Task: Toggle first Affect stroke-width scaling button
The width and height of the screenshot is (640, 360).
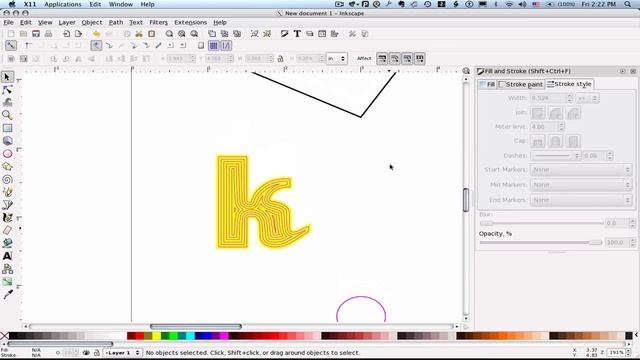Action: pos(382,59)
